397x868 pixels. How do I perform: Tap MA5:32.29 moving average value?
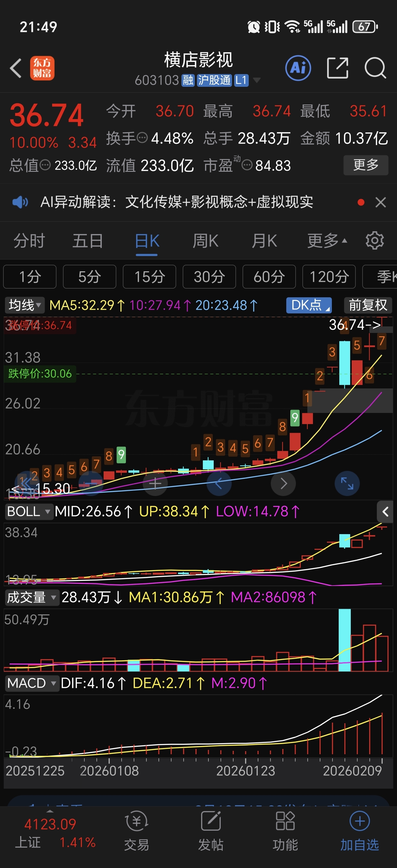tap(87, 305)
